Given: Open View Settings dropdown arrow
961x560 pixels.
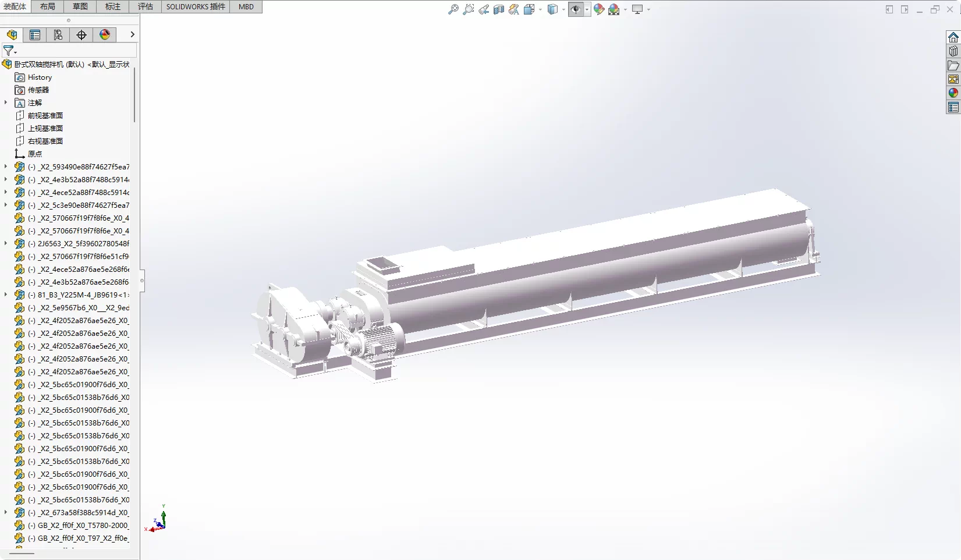Looking at the screenshot, I should click(648, 9).
